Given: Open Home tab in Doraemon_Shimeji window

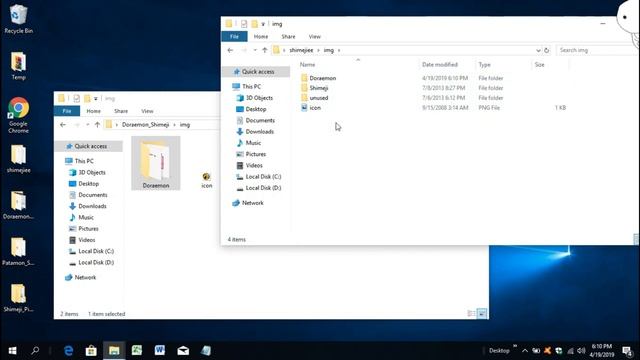Looking at the screenshot, I should coord(93,111).
